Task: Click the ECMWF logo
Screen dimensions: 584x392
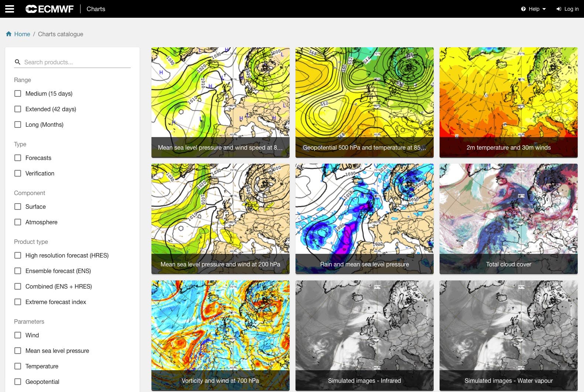Action: (49, 9)
